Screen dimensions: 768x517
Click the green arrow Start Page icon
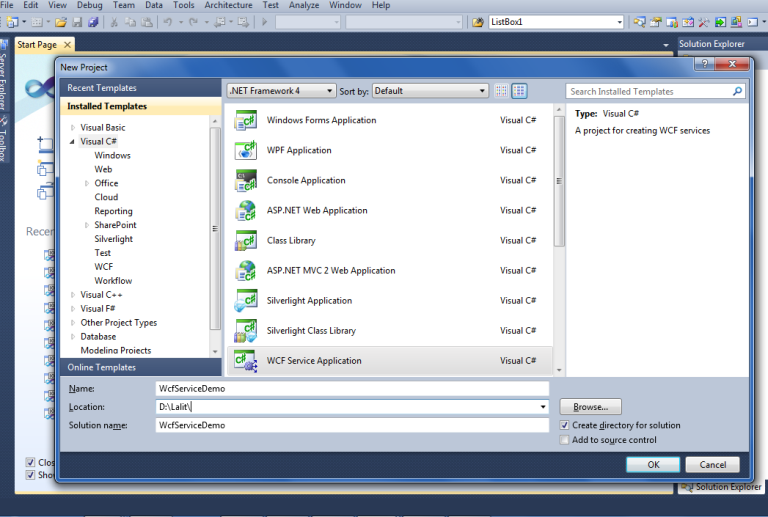720,22
